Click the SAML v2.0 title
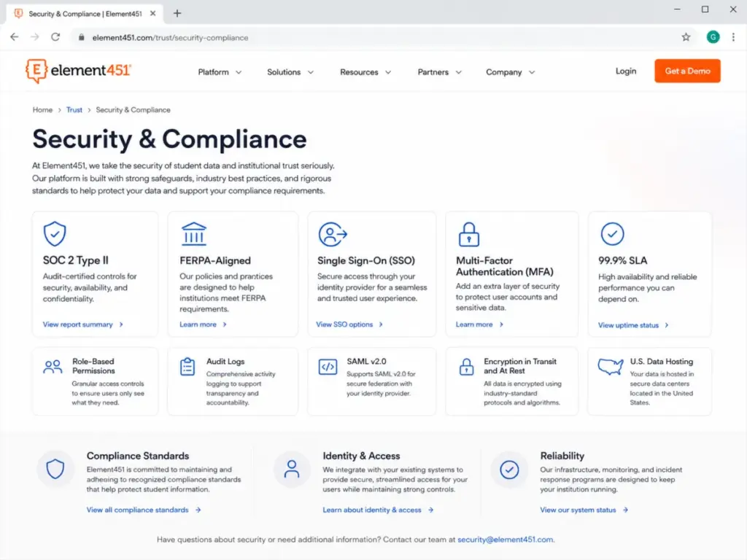747x560 pixels. pos(366,362)
